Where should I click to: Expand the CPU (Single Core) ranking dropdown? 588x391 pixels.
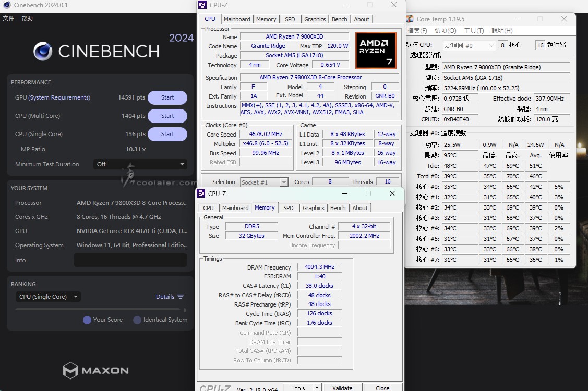coord(48,297)
